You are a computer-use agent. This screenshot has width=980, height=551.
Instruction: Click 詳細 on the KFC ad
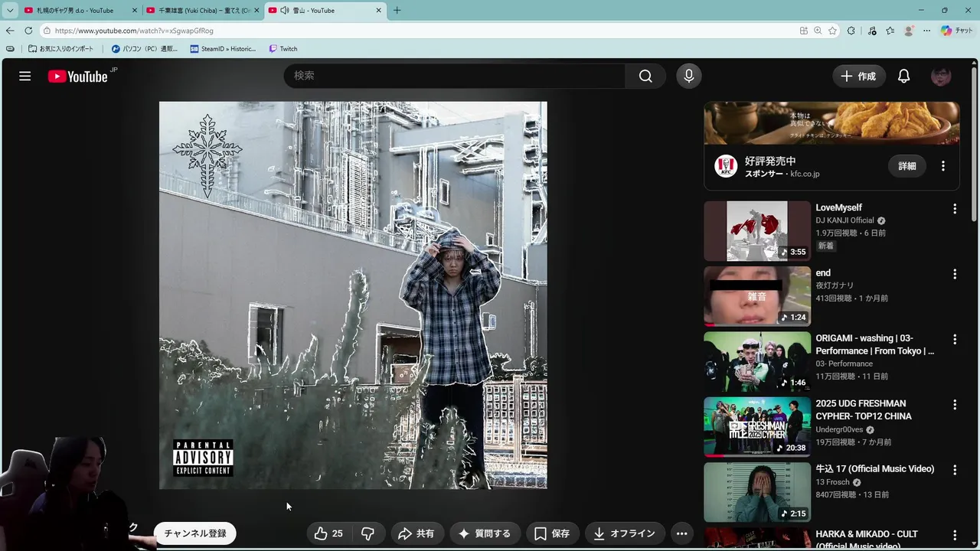(907, 166)
